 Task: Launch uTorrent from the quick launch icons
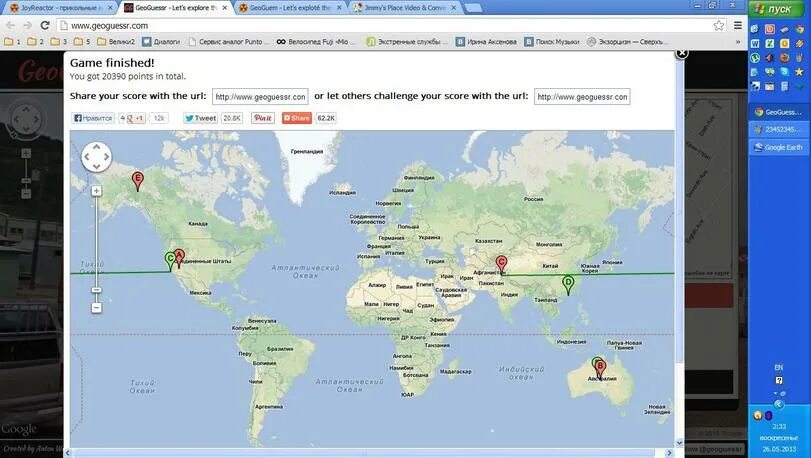coord(755,58)
